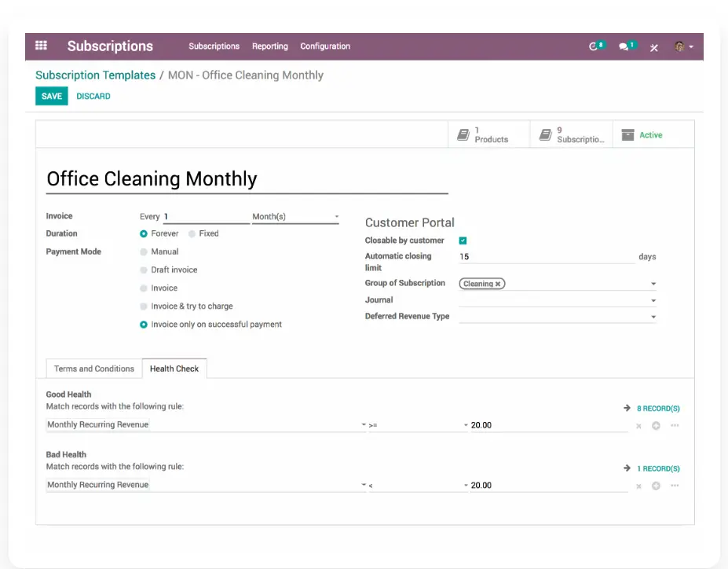728x569 pixels.
Task: Open the Journal dropdown
Action: (x=557, y=300)
